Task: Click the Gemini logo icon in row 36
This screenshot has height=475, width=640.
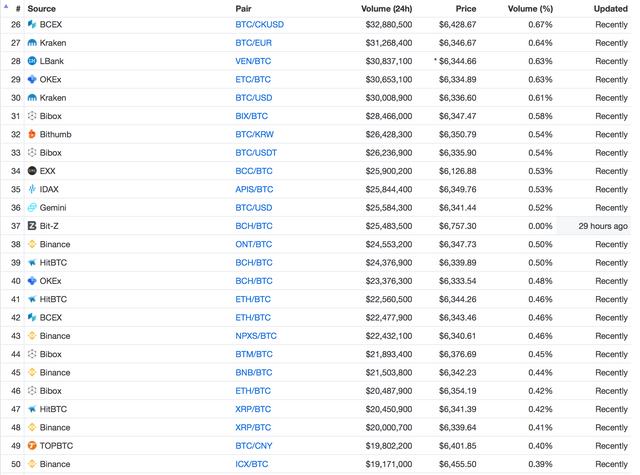Action: pyautogui.click(x=32, y=207)
